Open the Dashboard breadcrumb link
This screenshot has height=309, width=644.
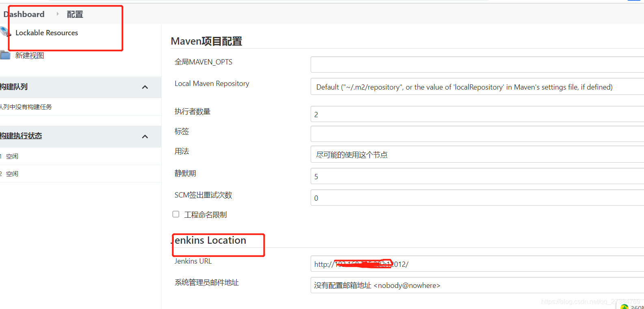(x=24, y=14)
